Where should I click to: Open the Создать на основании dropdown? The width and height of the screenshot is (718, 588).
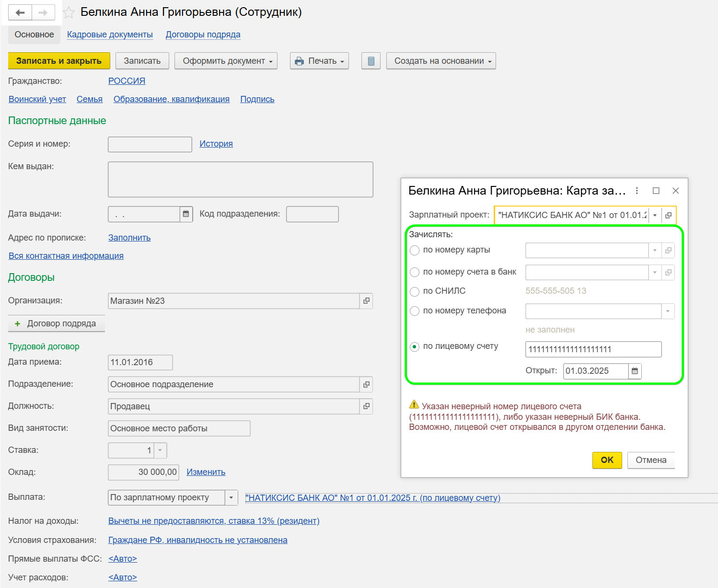point(441,61)
